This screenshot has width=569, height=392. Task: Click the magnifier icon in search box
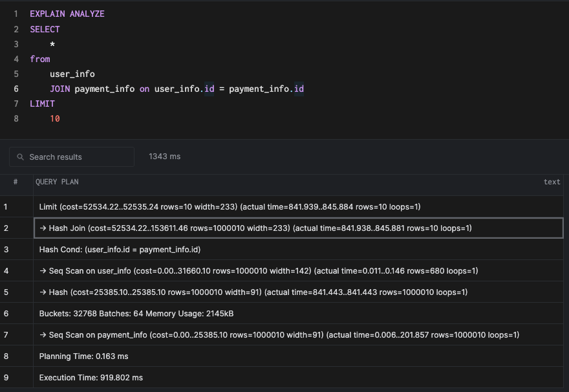pyautogui.click(x=21, y=157)
